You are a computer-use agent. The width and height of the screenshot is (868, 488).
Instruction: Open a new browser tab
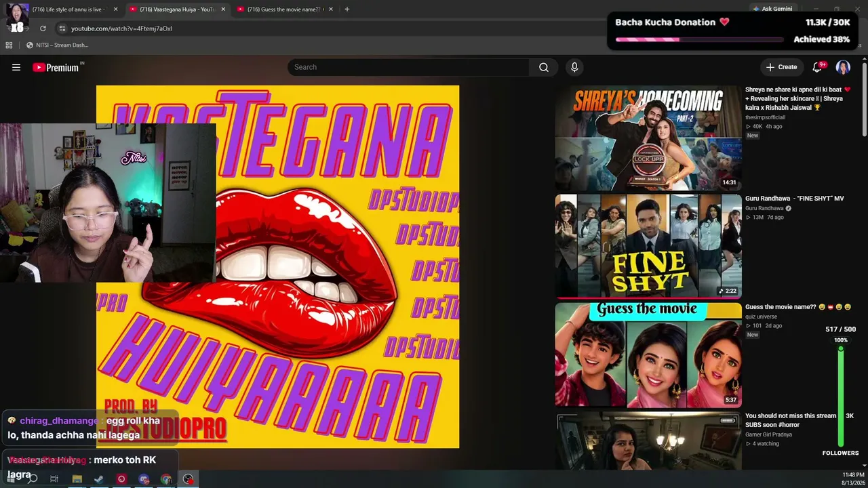tap(347, 9)
